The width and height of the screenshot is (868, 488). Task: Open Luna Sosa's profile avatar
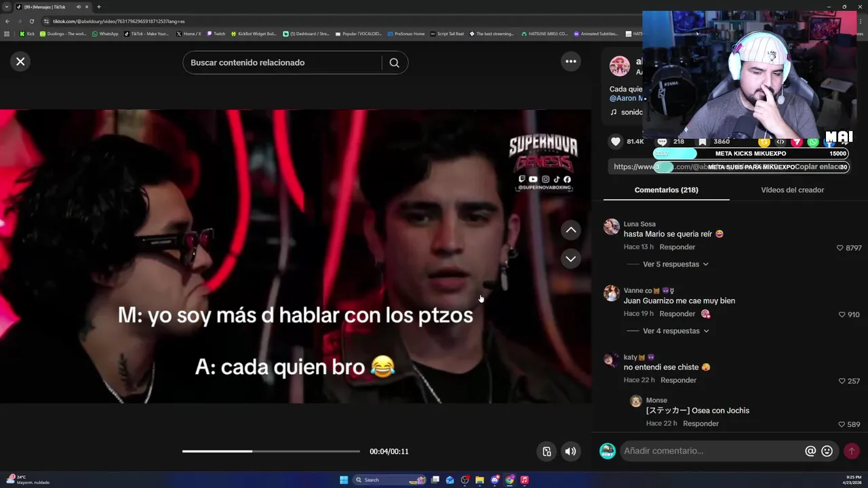pyautogui.click(x=612, y=226)
